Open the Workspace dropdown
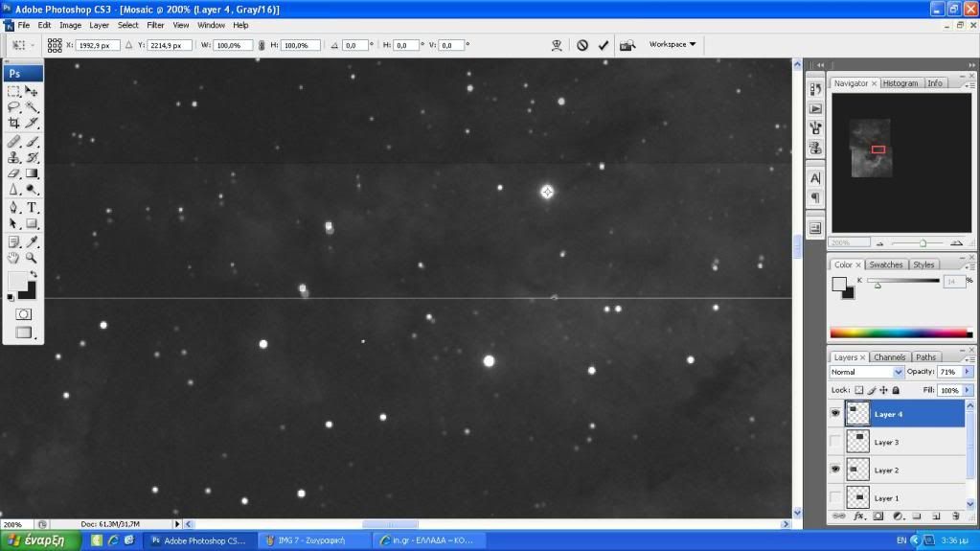 pyautogui.click(x=672, y=44)
